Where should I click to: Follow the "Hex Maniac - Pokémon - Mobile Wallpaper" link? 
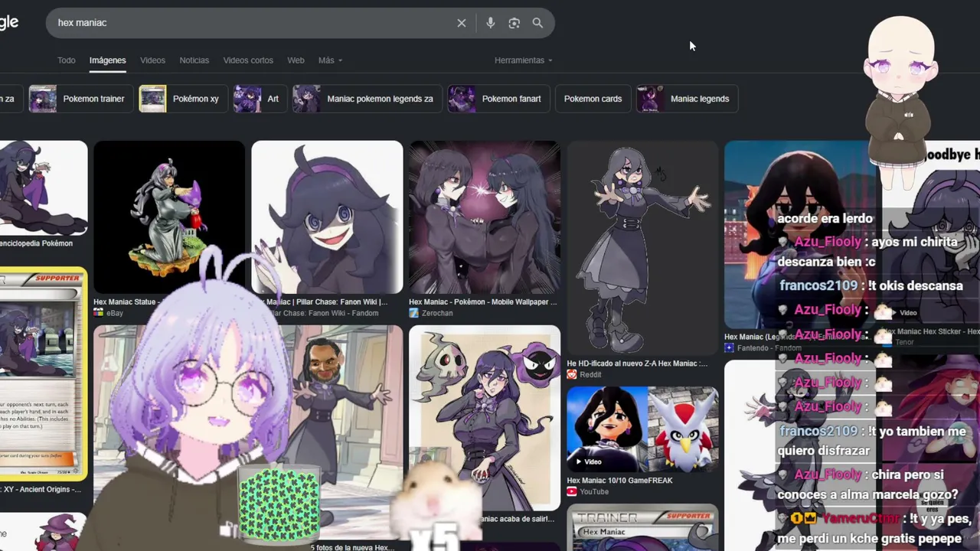483,302
